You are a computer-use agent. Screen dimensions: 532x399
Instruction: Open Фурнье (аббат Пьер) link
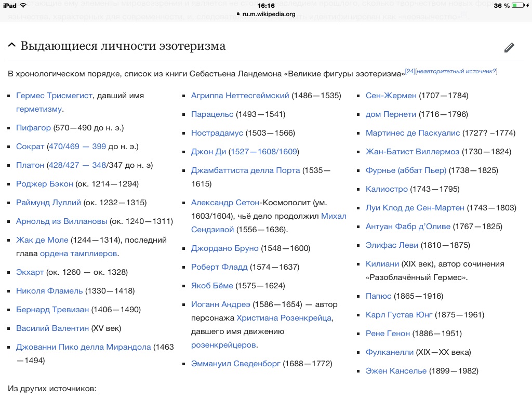click(x=406, y=170)
